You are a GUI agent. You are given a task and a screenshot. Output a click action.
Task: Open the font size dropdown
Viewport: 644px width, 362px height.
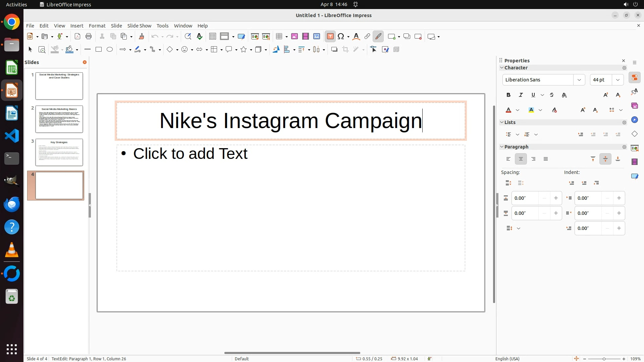click(x=618, y=80)
